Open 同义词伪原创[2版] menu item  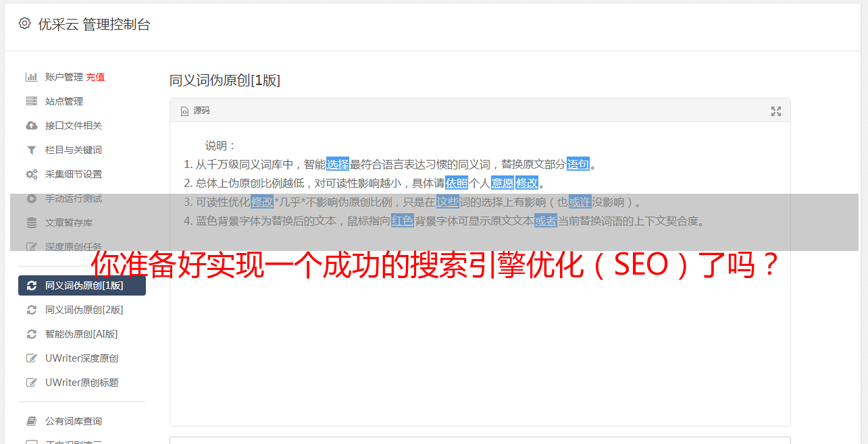pyautogui.click(x=82, y=310)
